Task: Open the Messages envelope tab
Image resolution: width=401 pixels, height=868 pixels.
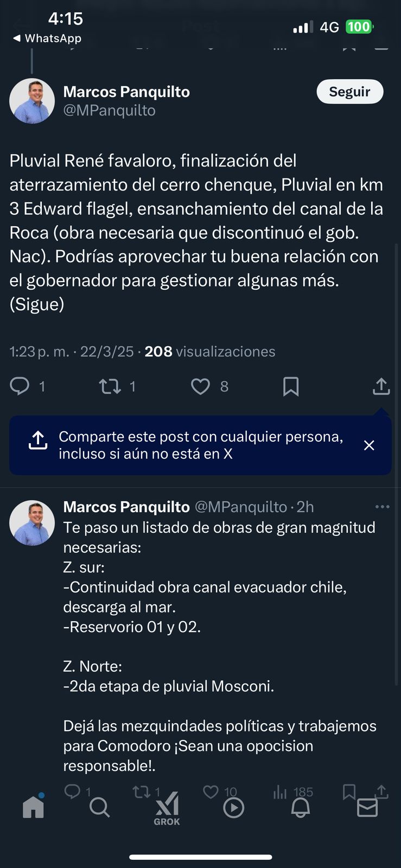Action: [x=367, y=808]
